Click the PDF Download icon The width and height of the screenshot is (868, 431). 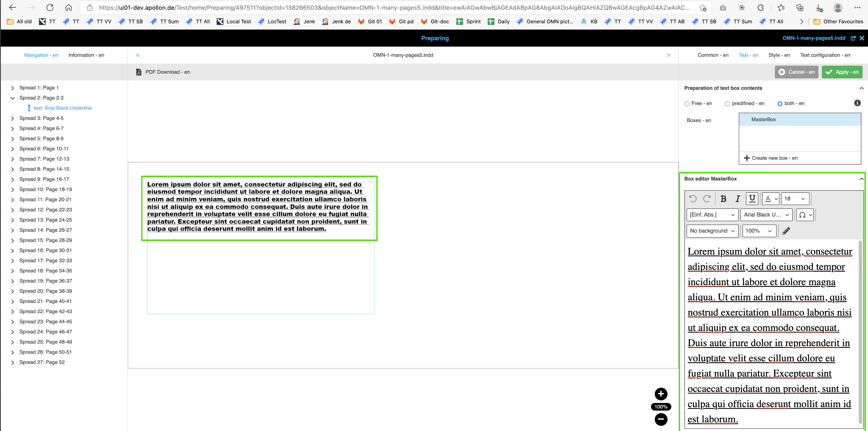pos(138,72)
